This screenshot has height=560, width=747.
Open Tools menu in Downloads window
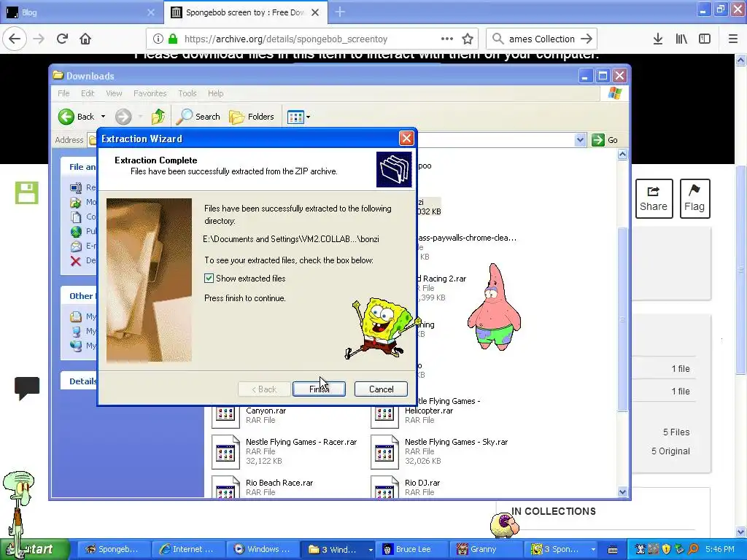[x=187, y=93]
